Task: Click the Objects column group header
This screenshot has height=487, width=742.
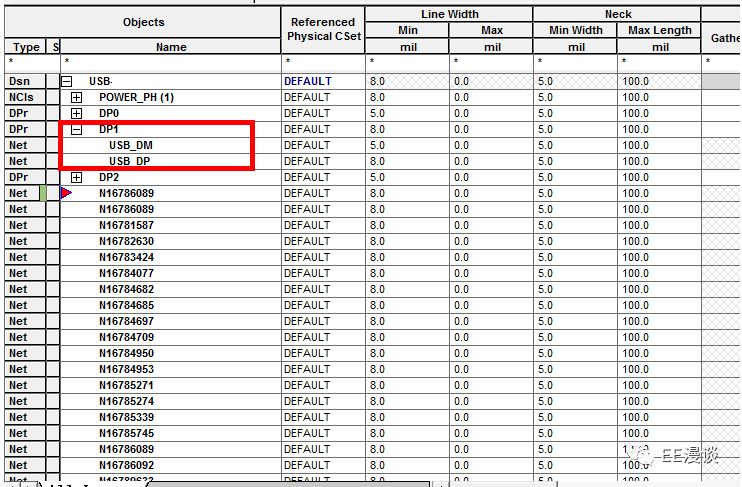Action: [x=143, y=22]
